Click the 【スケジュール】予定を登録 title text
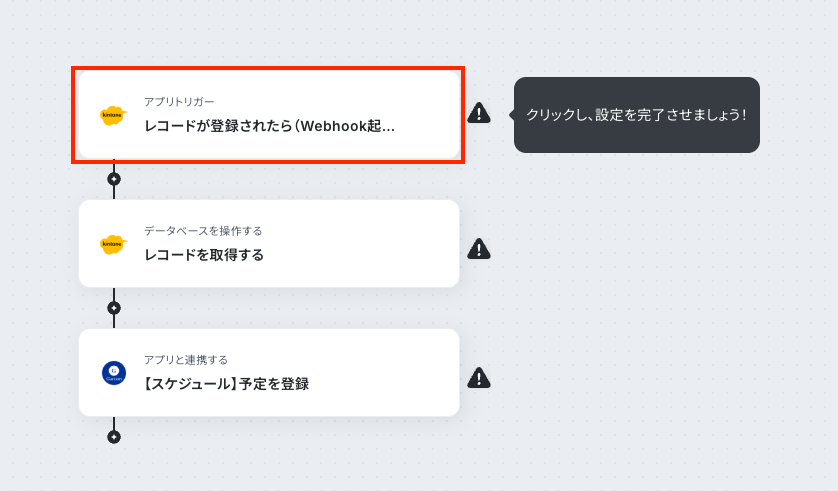 coord(226,384)
